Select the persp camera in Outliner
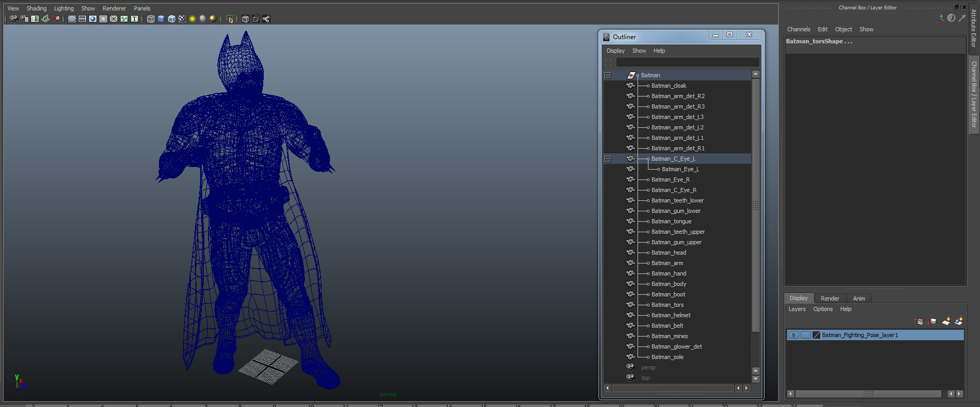This screenshot has height=407, width=980. [648, 367]
